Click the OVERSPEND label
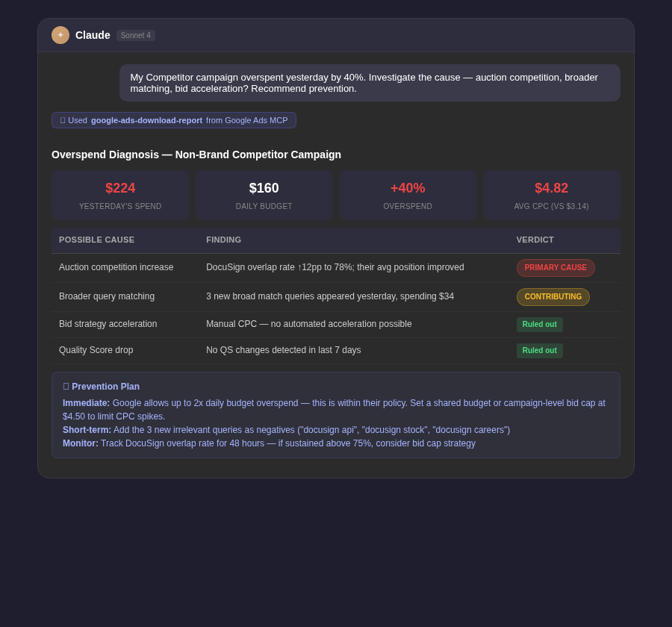672x627 pixels. (x=408, y=206)
